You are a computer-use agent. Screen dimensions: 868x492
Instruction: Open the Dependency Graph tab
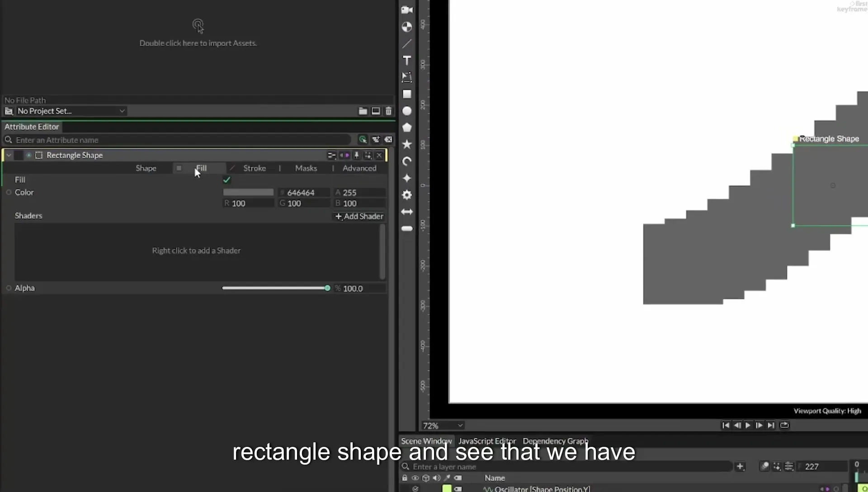(556, 441)
